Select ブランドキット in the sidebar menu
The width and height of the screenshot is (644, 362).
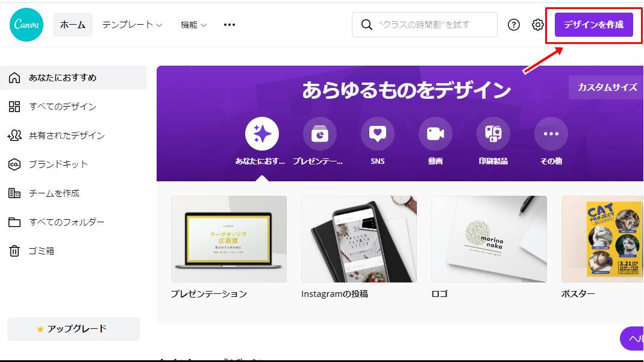pos(60,164)
